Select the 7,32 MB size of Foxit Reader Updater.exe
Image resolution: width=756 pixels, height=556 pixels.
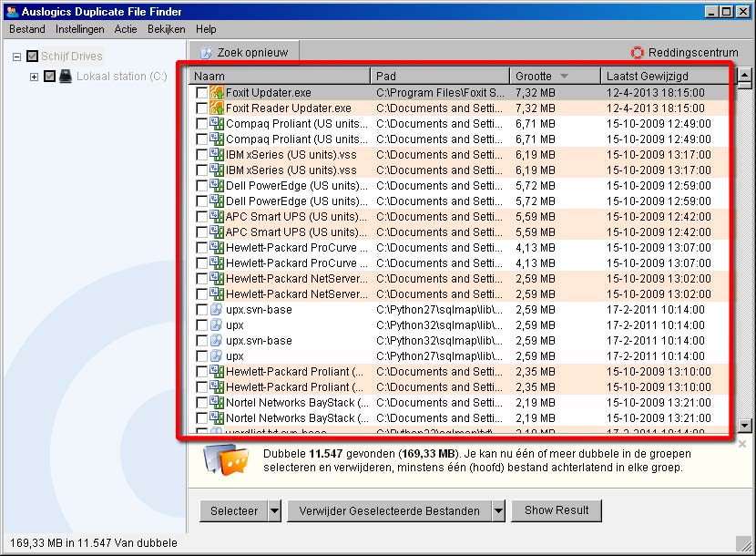[x=536, y=108]
